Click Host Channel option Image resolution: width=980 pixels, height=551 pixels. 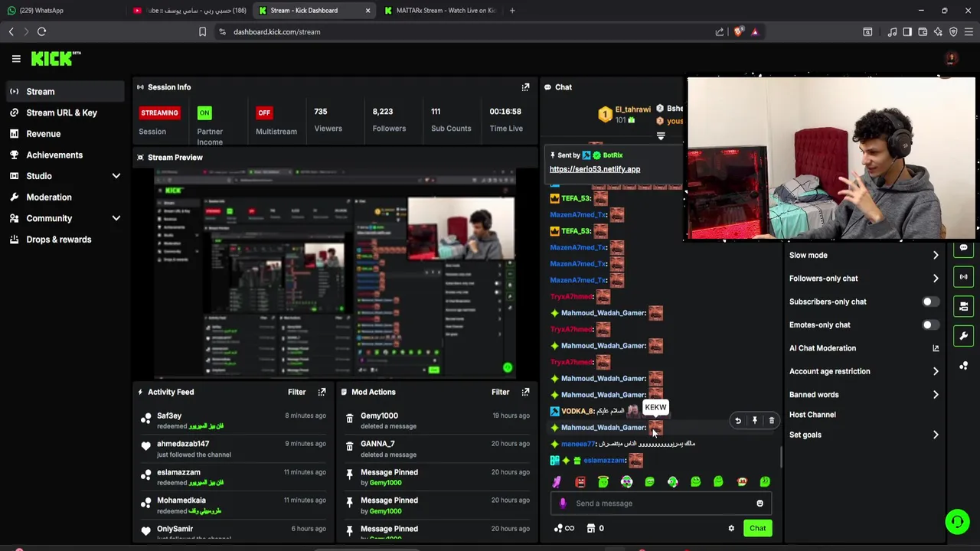point(812,415)
